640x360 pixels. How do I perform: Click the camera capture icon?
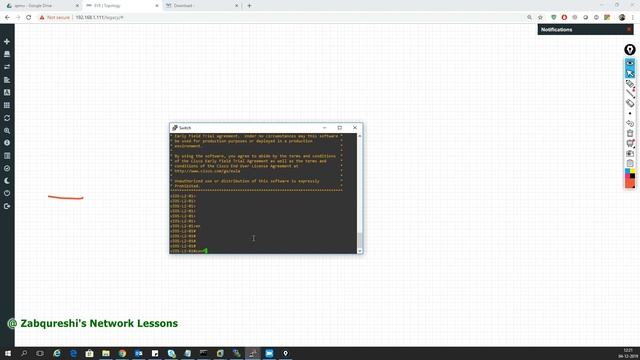(x=630, y=153)
